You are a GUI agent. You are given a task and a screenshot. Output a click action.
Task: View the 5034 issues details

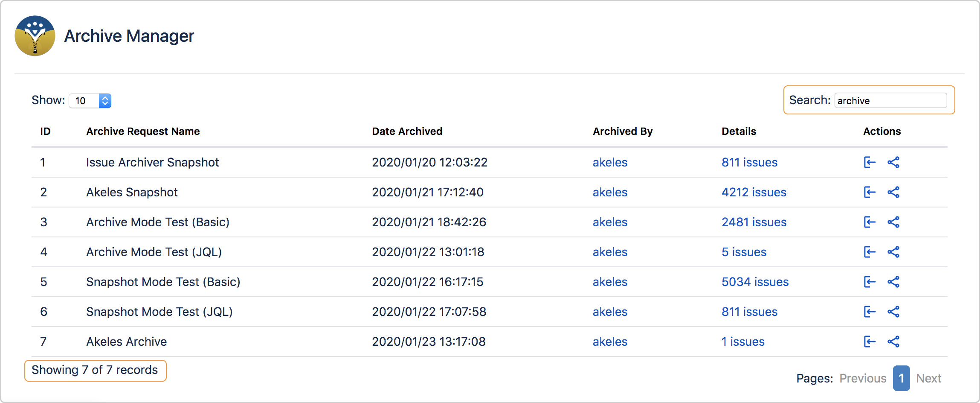755,282
